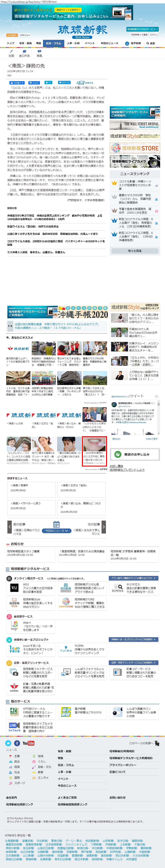Open the 特集 menu item
The width and height of the screenshot is (165, 868).
[39, 43]
